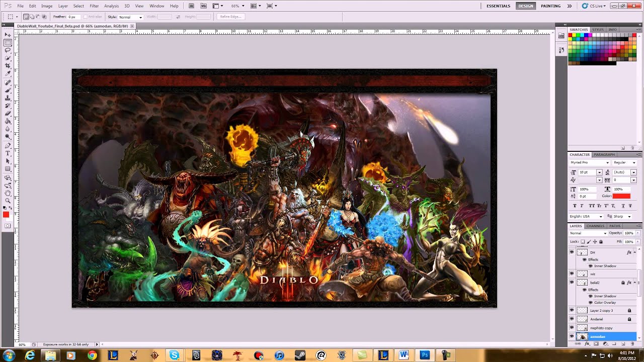644x362 pixels.
Task: Select the Crop tool
Action: point(8,65)
